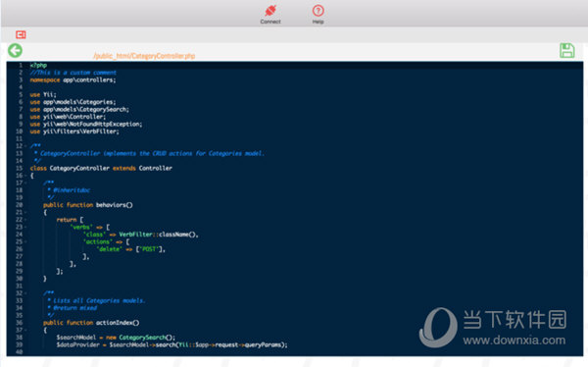Screen dimensions: 588x367
Task: Click the 'VerbFilter::className()' code
Action: [x=158, y=235]
